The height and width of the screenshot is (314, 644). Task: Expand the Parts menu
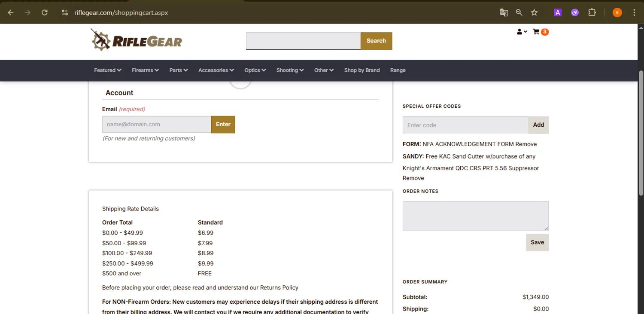pos(179,70)
